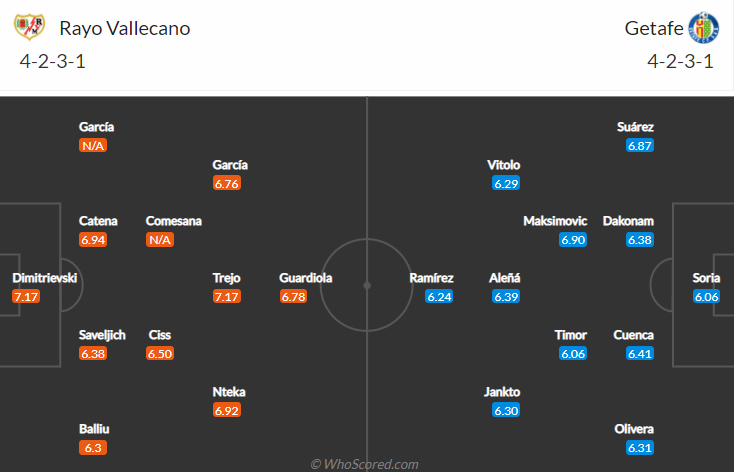Viewport: 734px width, 472px height.
Task: Click the Getafe club crest
Action: pos(704,28)
